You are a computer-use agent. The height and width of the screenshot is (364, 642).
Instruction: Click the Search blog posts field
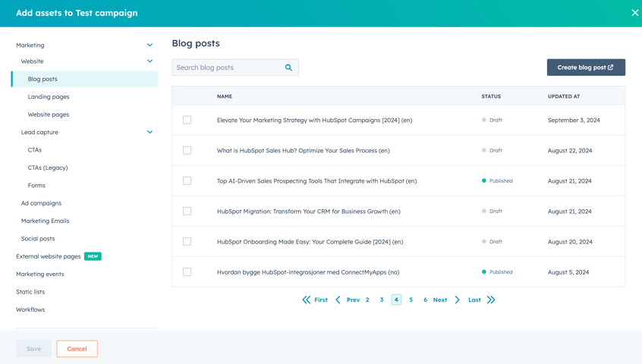coord(235,67)
